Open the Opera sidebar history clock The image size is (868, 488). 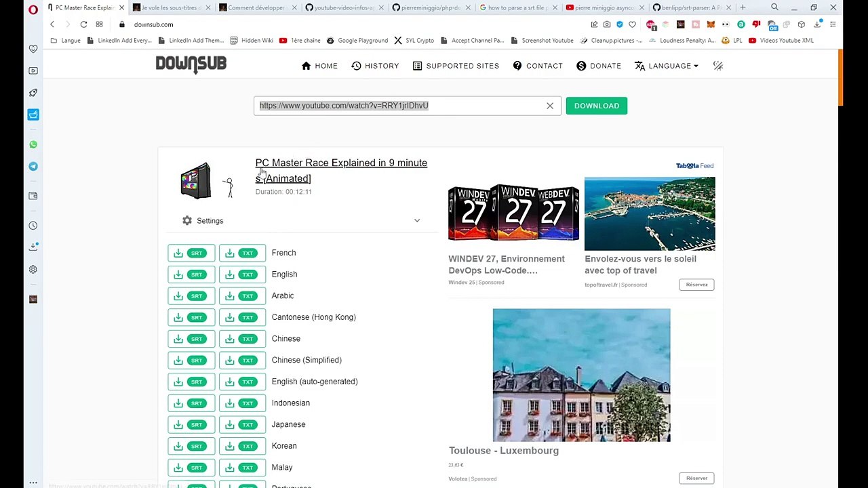tap(33, 226)
